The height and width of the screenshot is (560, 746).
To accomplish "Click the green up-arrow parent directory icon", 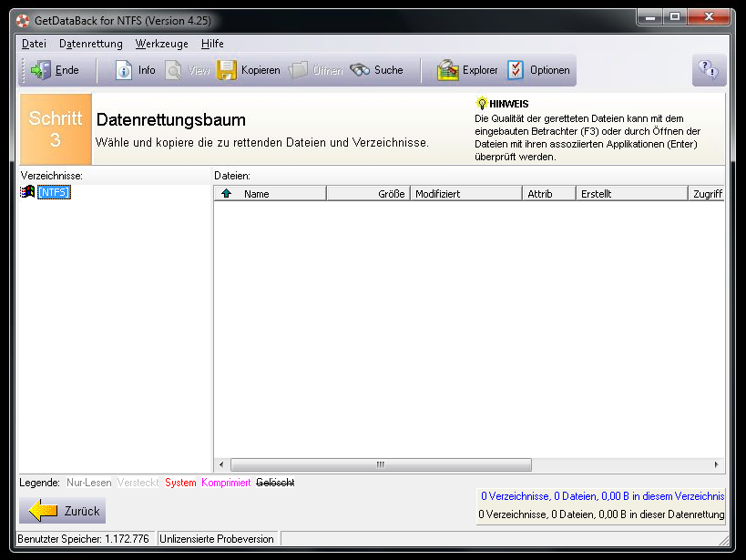I will pyautogui.click(x=227, y=193).
